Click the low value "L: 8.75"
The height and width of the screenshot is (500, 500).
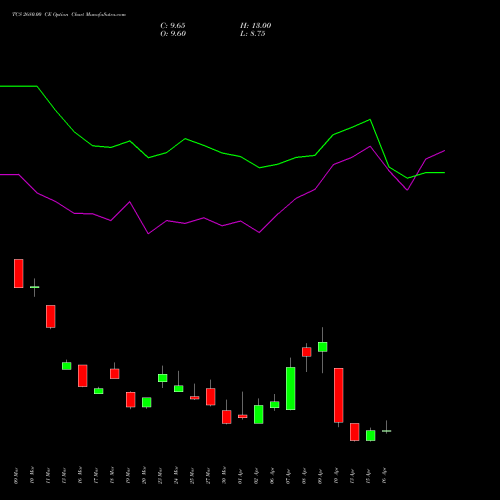coord(253,34)
